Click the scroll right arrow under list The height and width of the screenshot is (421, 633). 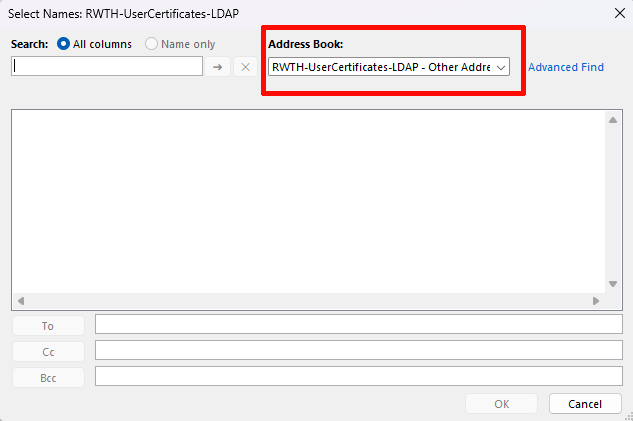(x=596, y=300)
